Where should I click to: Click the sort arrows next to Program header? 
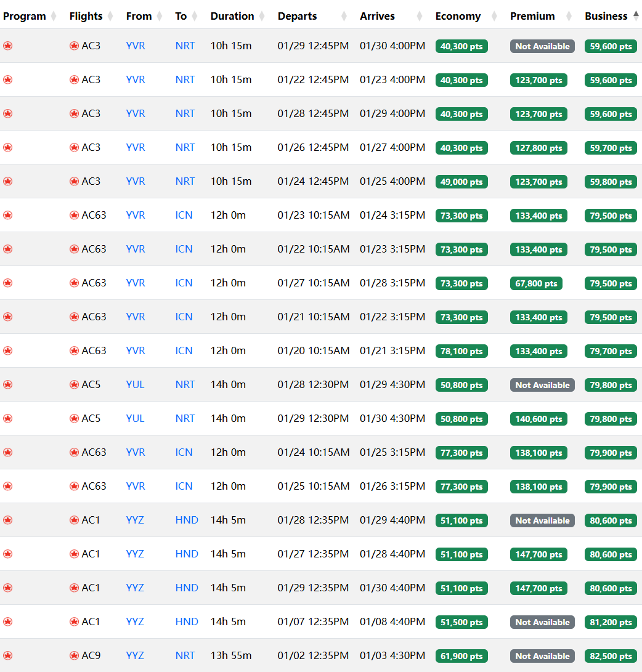54,16
